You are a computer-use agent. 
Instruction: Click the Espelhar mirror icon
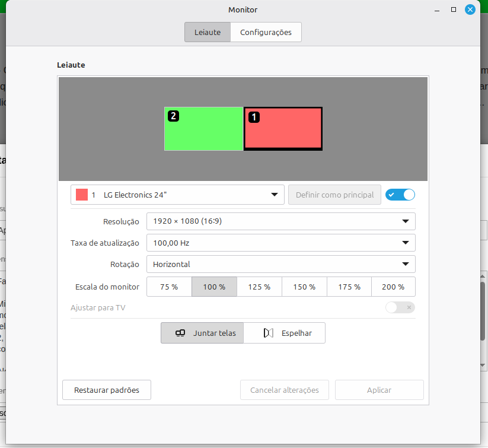pos(269,333)
